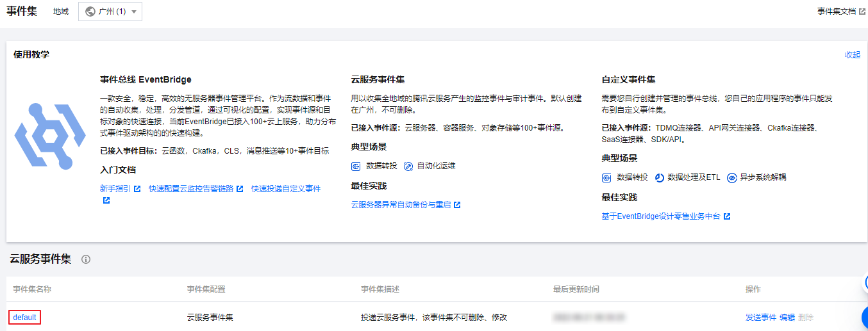The height and width of the screenshot is (331, 868).
Task: Click the 数据处理及ETL icon
Action: (x=660, y=177)
